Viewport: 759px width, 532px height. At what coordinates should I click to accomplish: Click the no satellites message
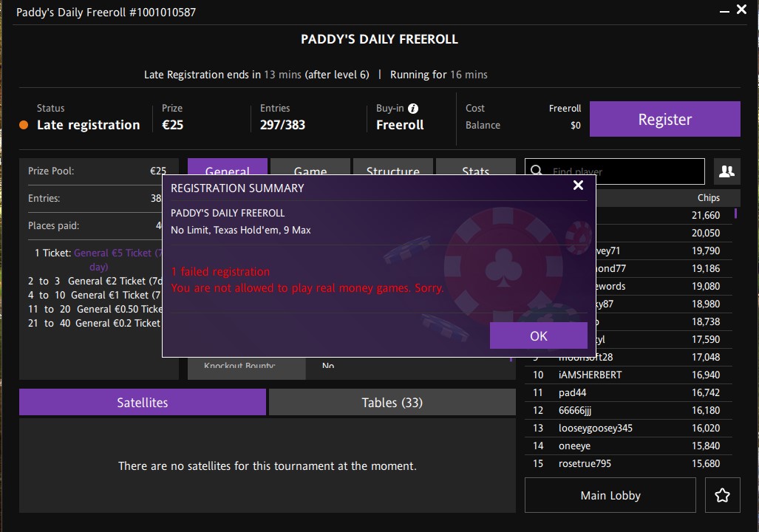point(268,465)
